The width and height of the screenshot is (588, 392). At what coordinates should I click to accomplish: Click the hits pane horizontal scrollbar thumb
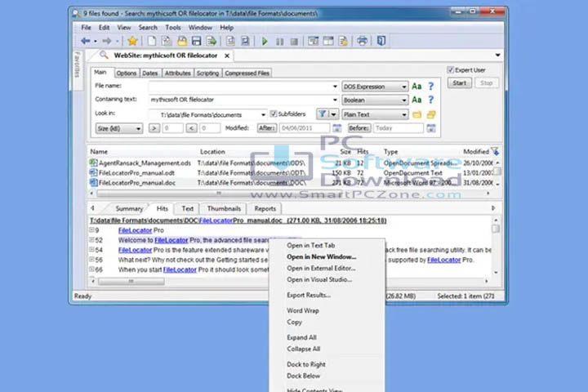coord(131,281)
